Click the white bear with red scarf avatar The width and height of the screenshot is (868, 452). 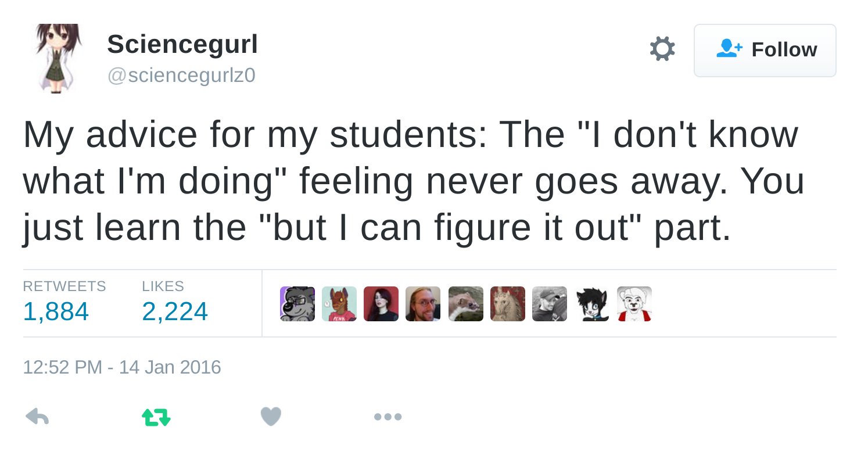(x=634, y=304)
